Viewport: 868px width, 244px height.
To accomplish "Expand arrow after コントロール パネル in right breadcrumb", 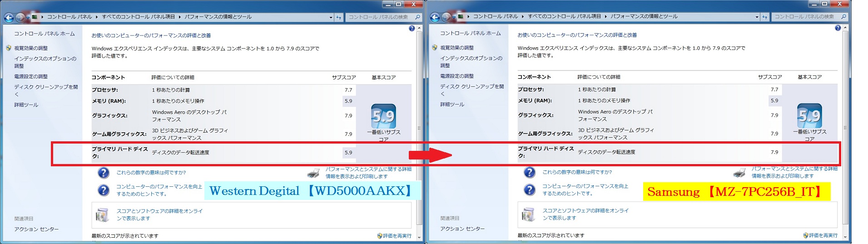I will point(523,17).
